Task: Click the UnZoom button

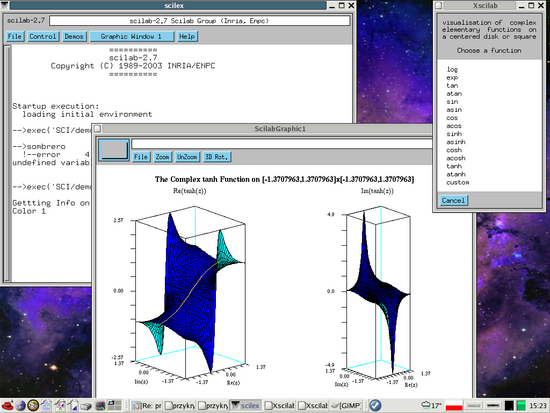Action: tap(187, 157)
